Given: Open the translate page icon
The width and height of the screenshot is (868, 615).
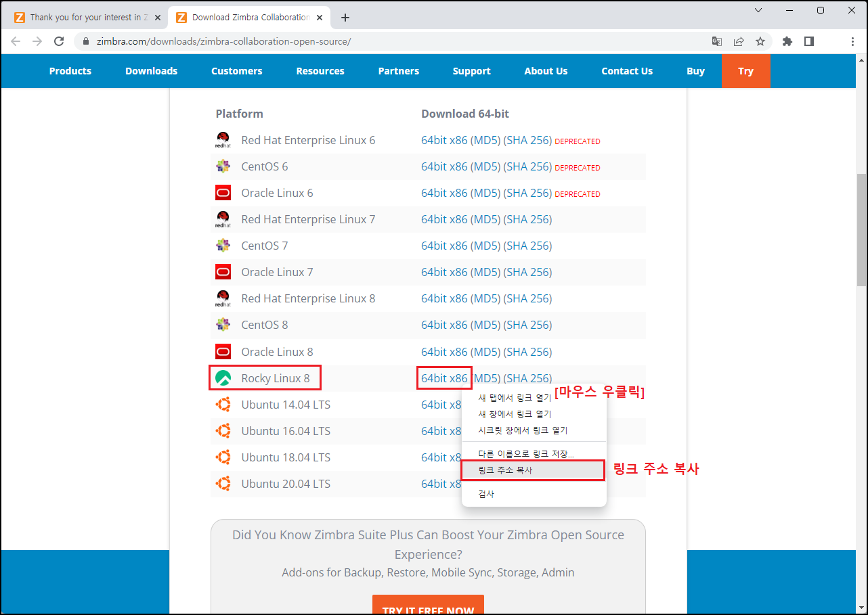Looking at the screenshot, I should (717, 41).
